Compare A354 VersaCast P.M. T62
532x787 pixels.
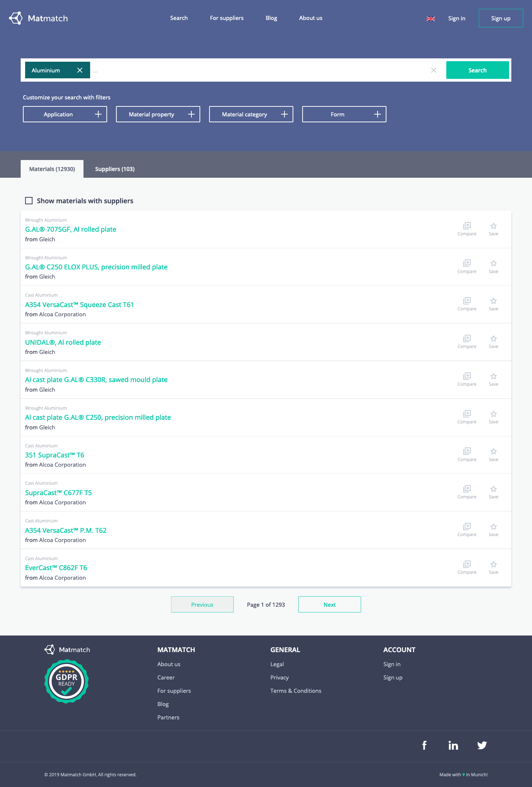pos(467,530)
